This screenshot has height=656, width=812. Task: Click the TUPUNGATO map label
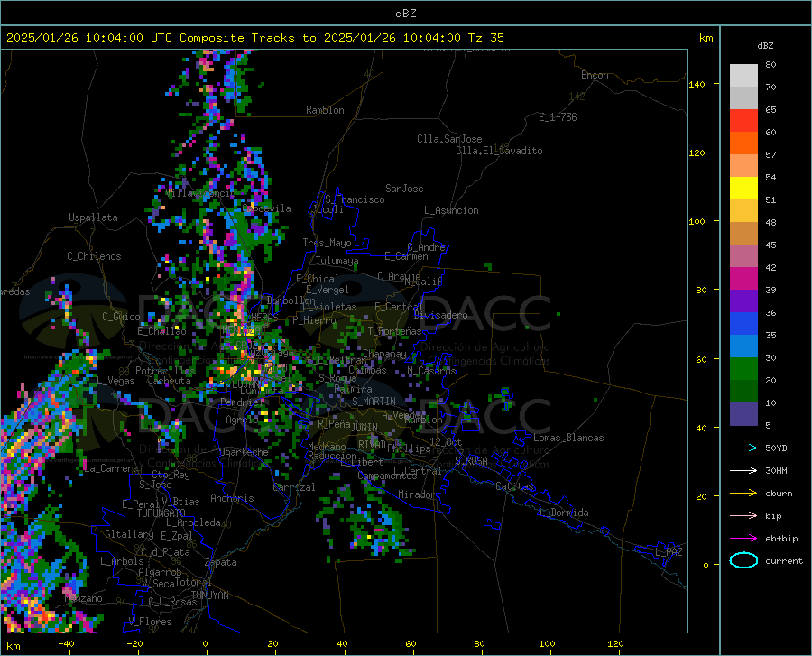(x=161, y=513)
